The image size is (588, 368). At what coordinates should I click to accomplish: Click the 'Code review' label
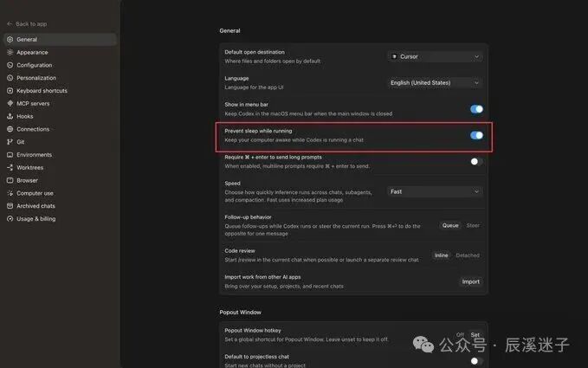pos(240,251)
